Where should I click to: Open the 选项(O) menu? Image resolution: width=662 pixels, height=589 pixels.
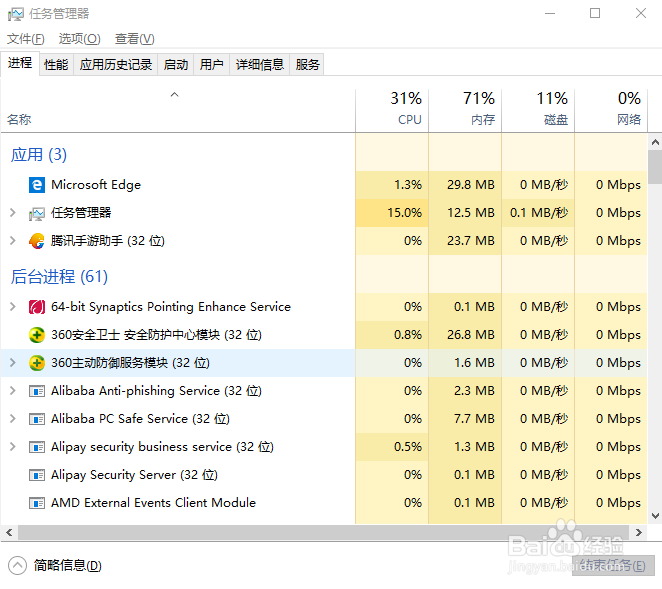(x=79, y=39)
